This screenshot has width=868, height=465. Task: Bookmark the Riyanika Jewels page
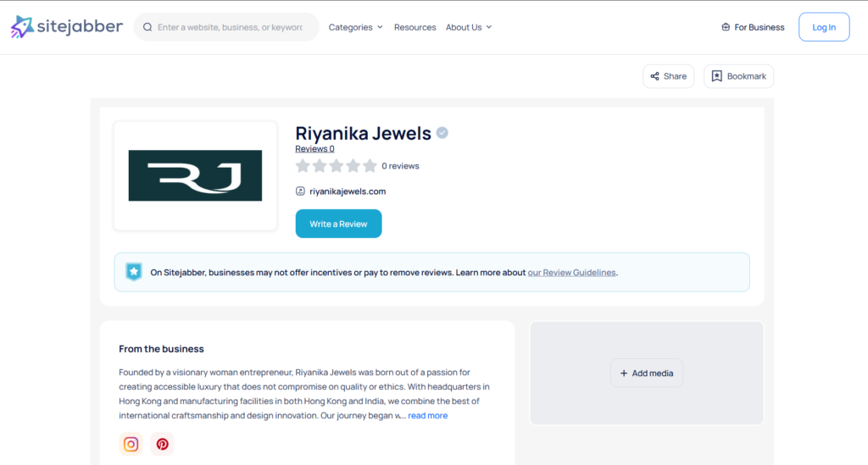[x=738, y=76]
